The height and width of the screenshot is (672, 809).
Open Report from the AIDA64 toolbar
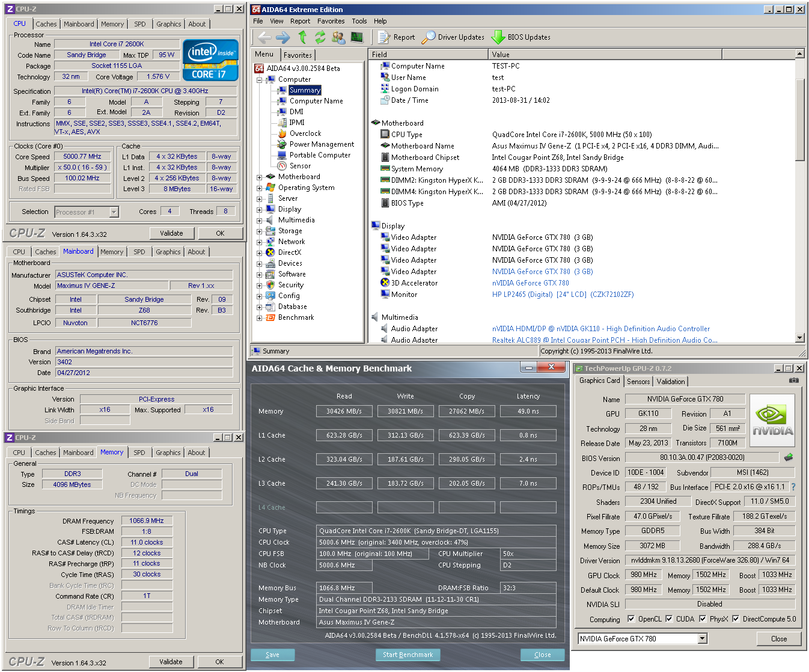[x=397, y=37]
